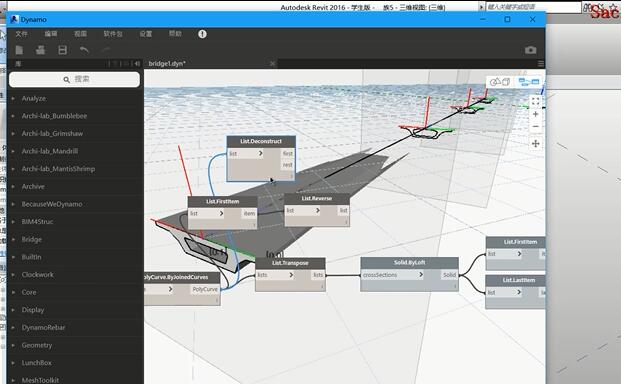Viewport: 621px width, 384px height.
Task: Open the 文件 menu
Action: [21, 34]
